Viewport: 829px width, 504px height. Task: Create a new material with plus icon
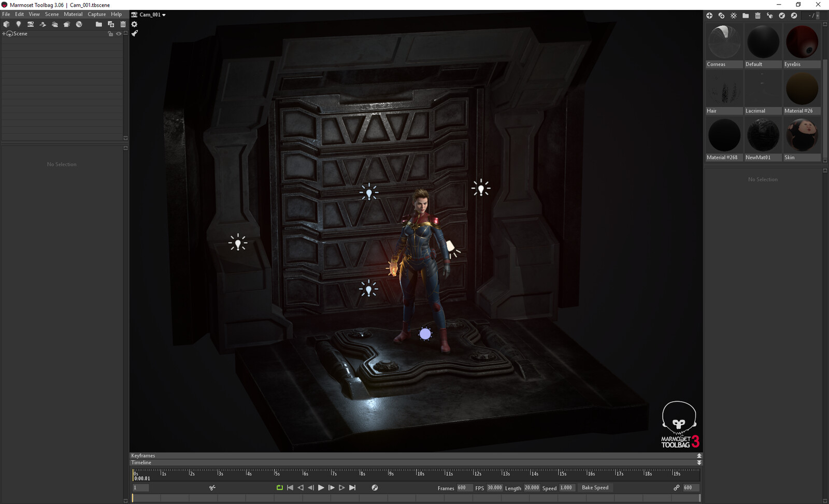pyautogui.click(x=709, y=16)
